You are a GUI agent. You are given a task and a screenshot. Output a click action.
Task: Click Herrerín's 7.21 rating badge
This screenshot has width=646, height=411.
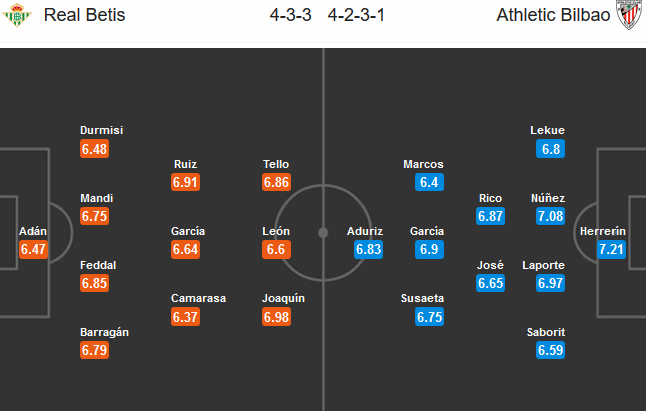[x=612, y=250]
